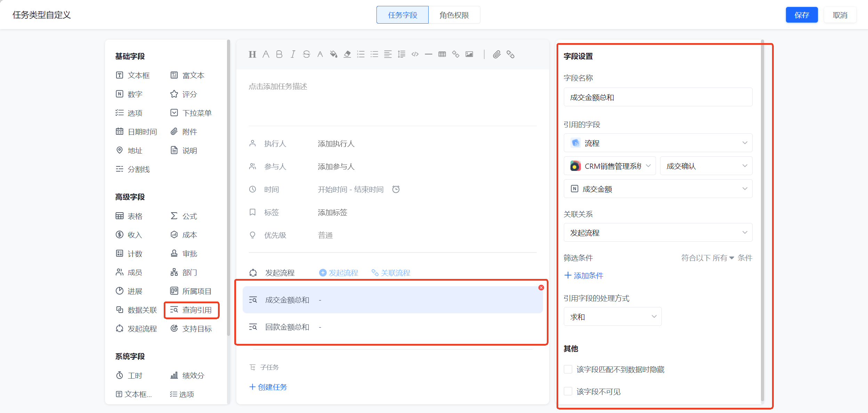Screen dimensions: 868x413
Task: Add the 查询引用 lookup field
Action: (191, 310)
